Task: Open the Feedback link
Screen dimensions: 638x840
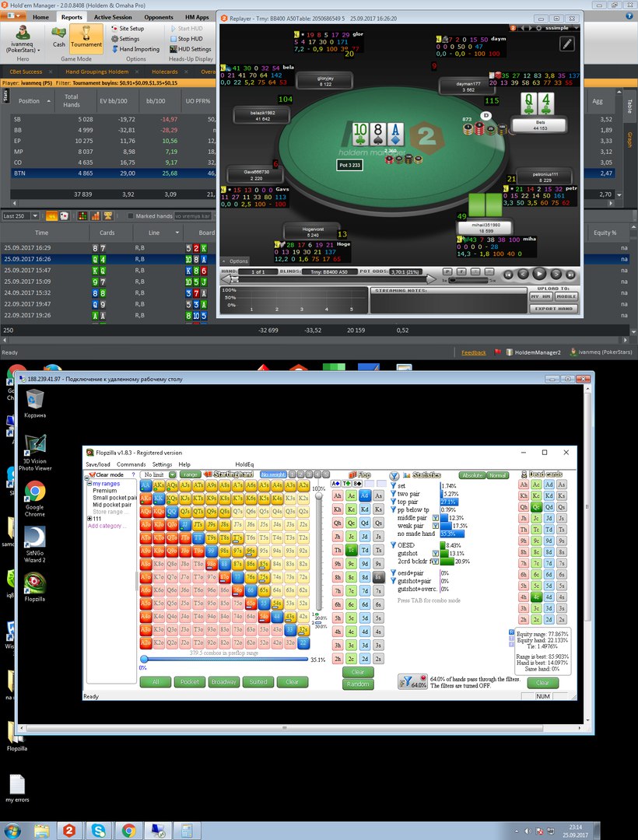Action: point(474,352)
